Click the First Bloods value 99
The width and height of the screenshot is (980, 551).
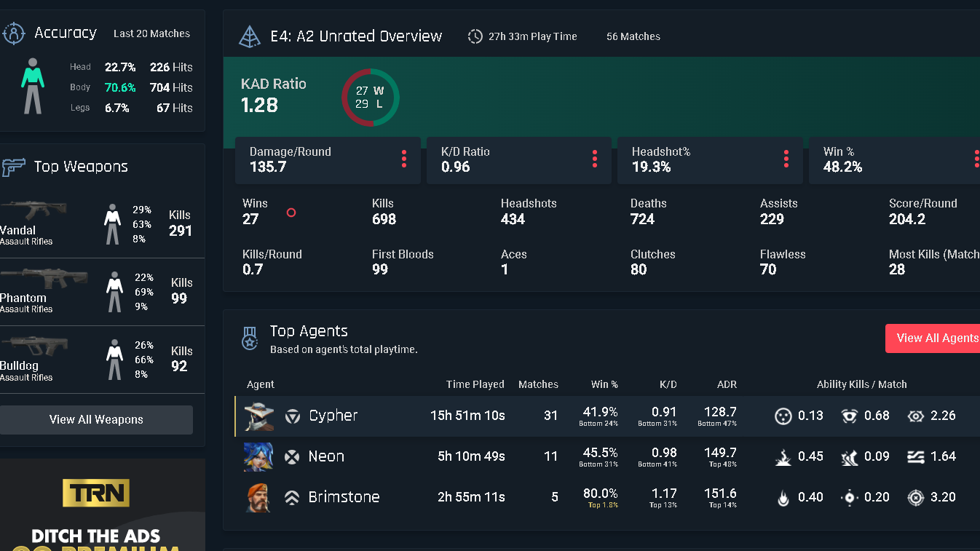pyautogui.click(x=380, y=270)
